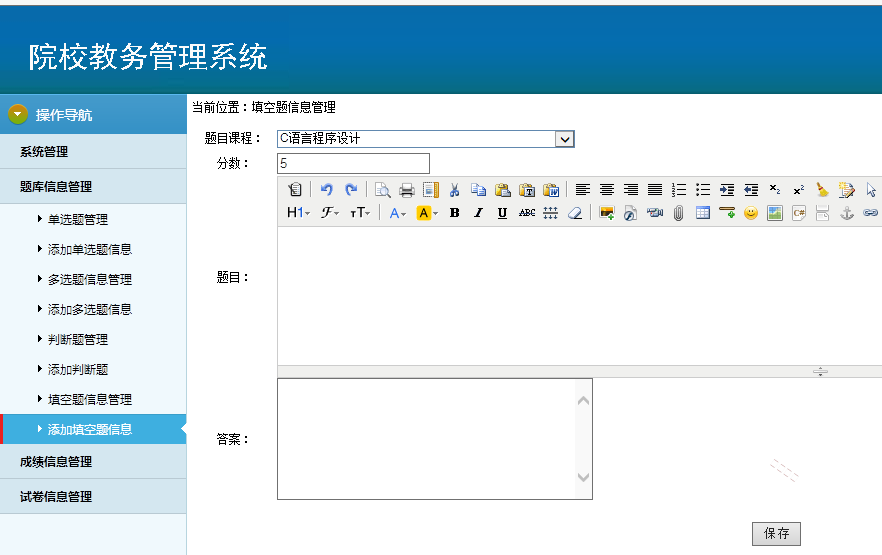This screenshot has width=882, height=555.
Task: Justify text fully in editor
Action: pyautogui.click(x=655, y=189)
